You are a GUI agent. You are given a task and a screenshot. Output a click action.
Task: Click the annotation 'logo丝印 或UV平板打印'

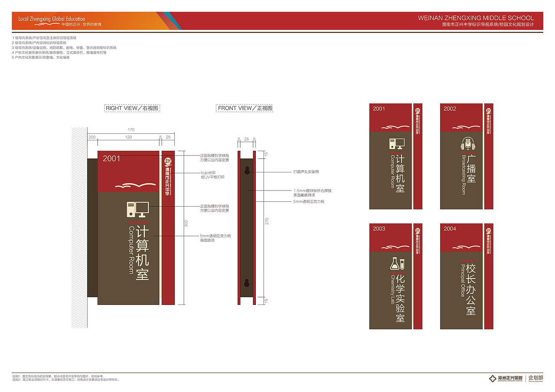point(212,175)
